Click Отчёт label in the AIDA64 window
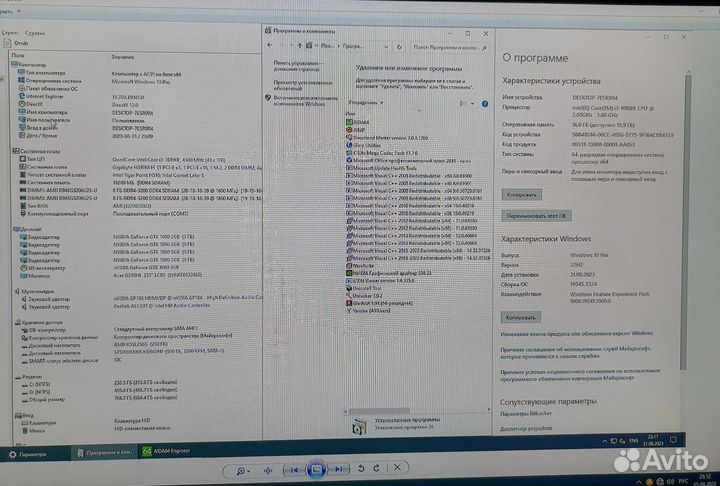 click(x=21, y=43)
